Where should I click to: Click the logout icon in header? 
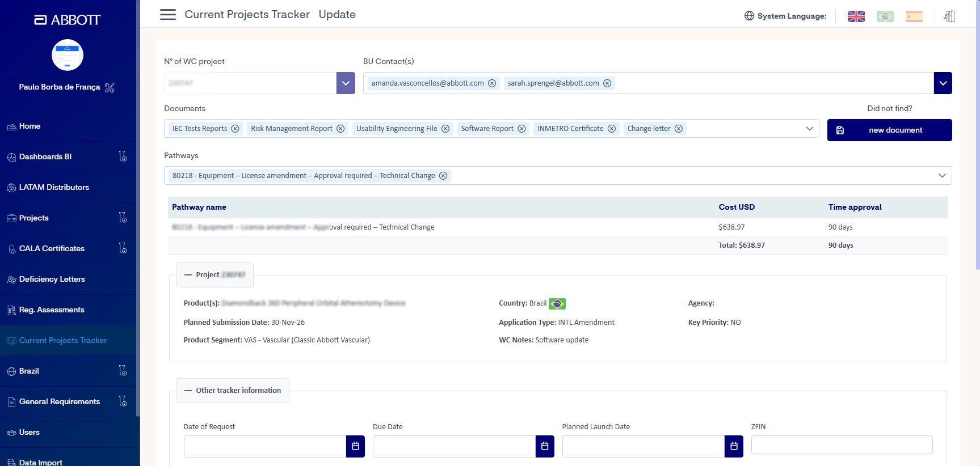click(x=949, y=16)
